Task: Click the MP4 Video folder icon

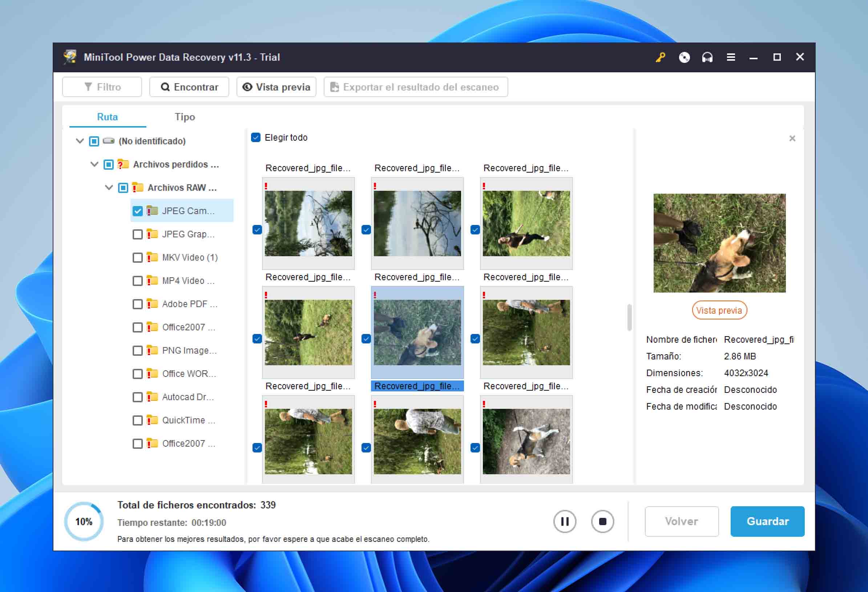Action: click(x=152, y=281)
